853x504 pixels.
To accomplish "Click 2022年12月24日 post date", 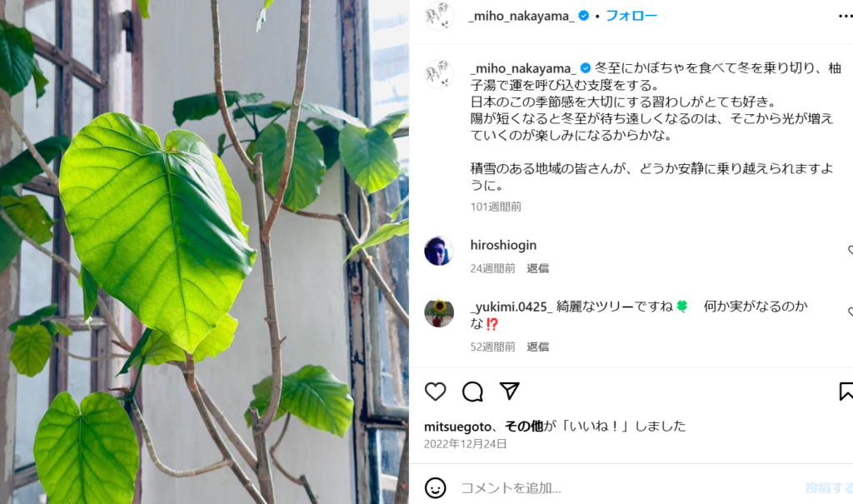I will [x=465, y=443].
